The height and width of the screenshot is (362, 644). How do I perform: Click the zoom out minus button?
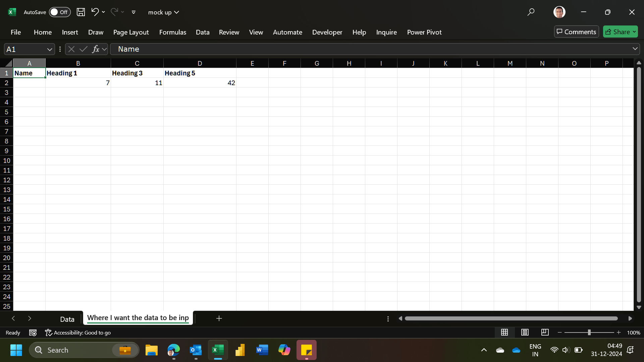(560, 332)
